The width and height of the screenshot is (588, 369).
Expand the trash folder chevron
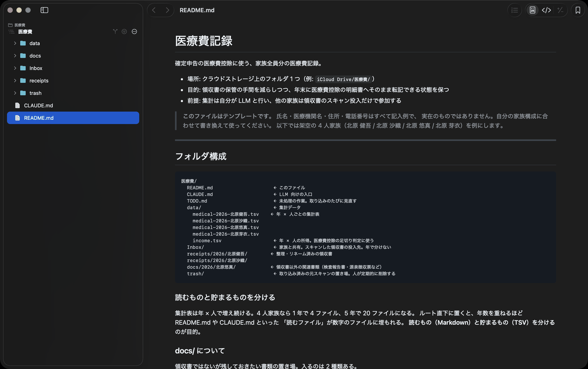tap(15, 93)
